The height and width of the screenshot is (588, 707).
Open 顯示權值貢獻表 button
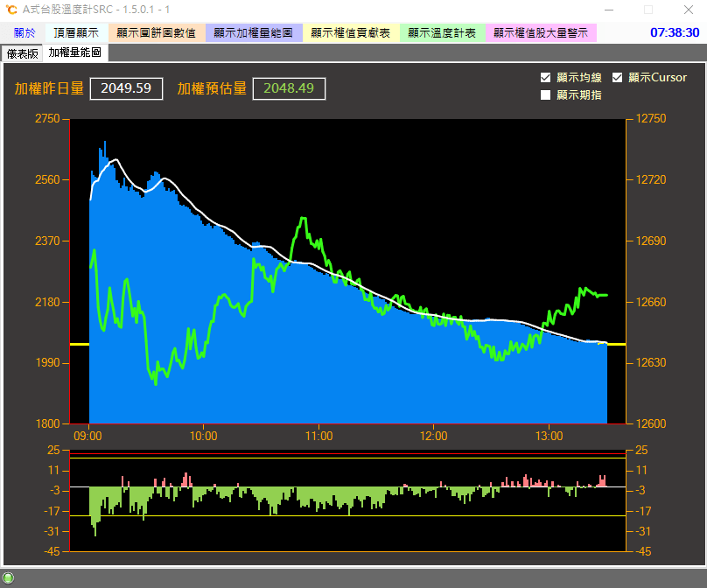(351, 33)
